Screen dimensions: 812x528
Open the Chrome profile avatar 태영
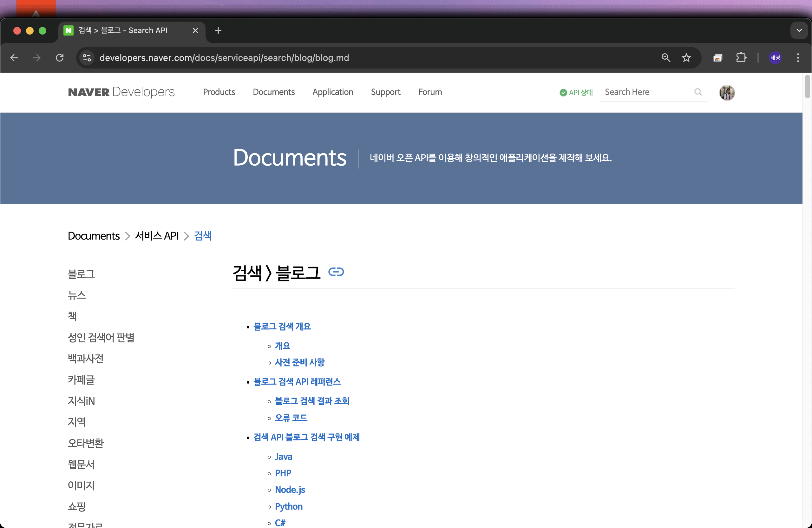click(775, 58)
